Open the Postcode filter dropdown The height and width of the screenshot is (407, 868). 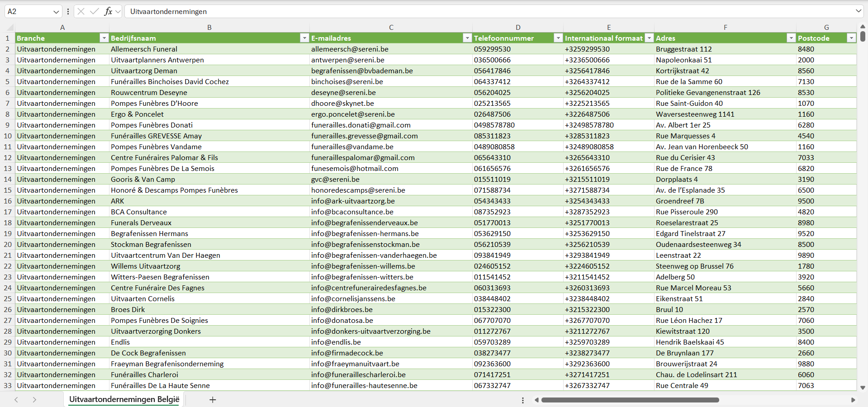[851, 38]
